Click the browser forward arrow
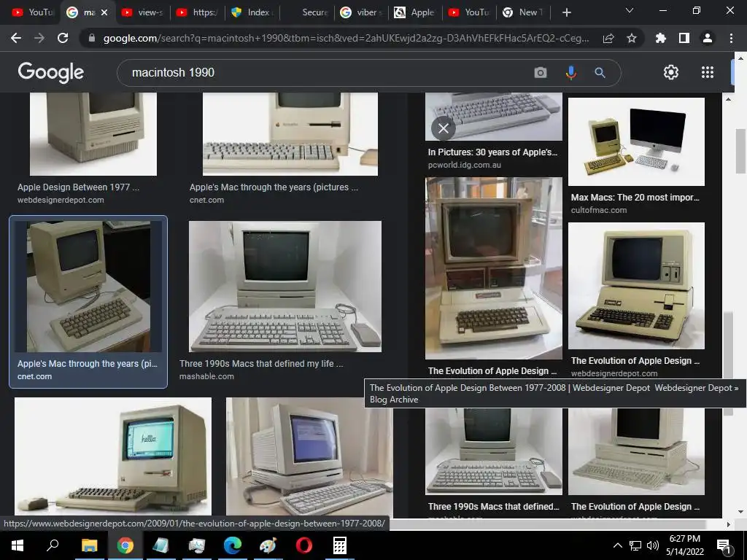 pyautogui.click(x=39, y=38)
